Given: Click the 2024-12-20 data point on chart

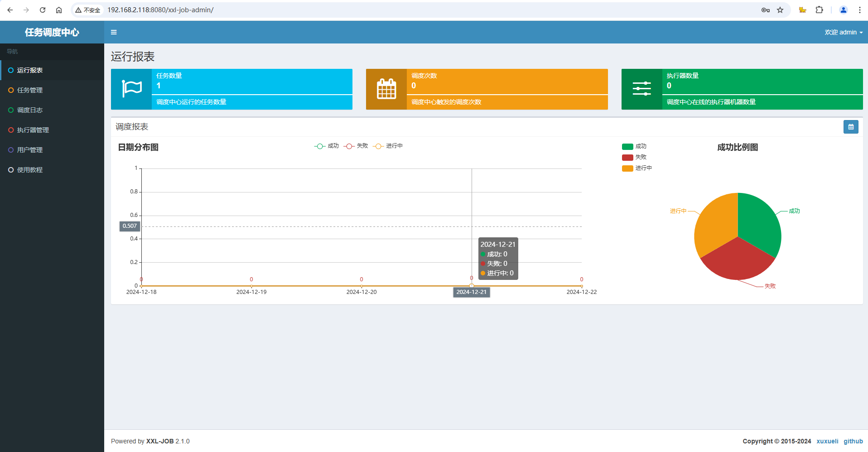Looking at the screenshot, I should click(362, 286).
